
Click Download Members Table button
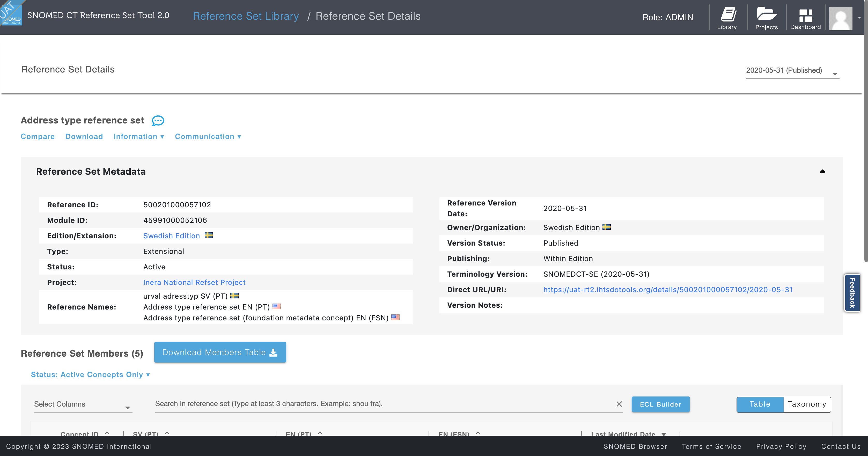(x=220, y=352)
